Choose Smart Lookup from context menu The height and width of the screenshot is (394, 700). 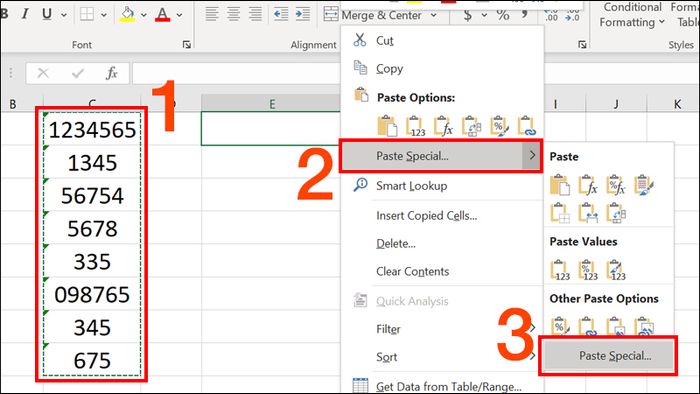coord(411,186)
